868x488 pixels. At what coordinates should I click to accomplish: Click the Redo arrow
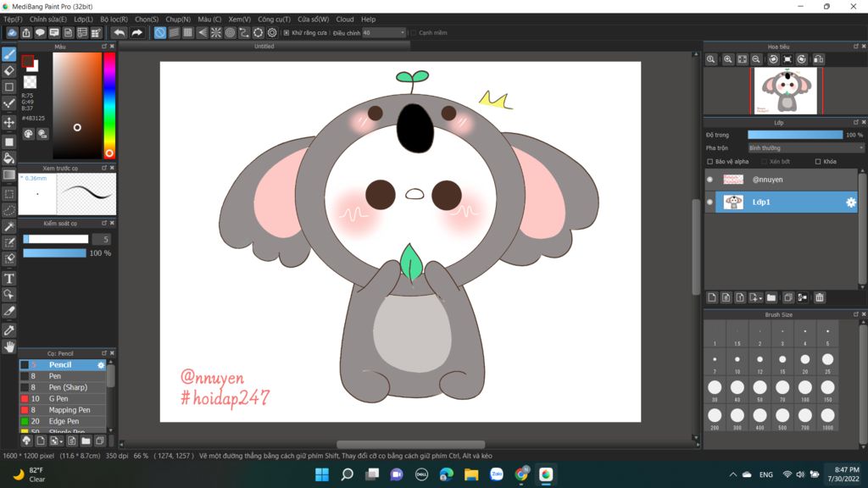click(136, 33)
